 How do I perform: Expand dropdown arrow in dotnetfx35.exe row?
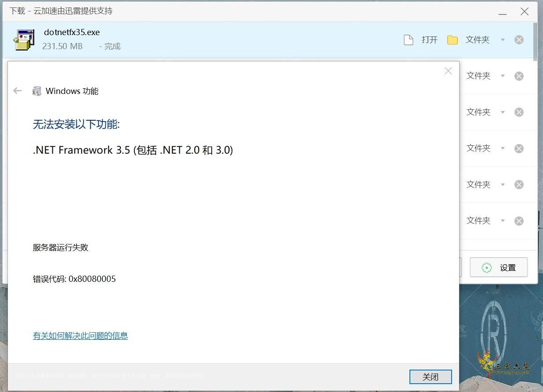coord(503,40)
